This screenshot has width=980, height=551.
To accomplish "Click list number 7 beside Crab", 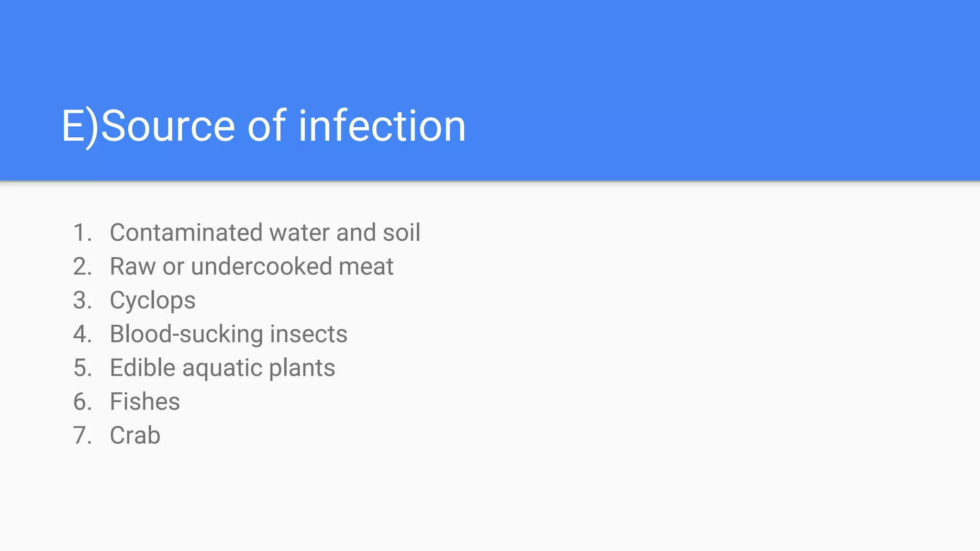I will pyautogui.click(x=82, y=436).
